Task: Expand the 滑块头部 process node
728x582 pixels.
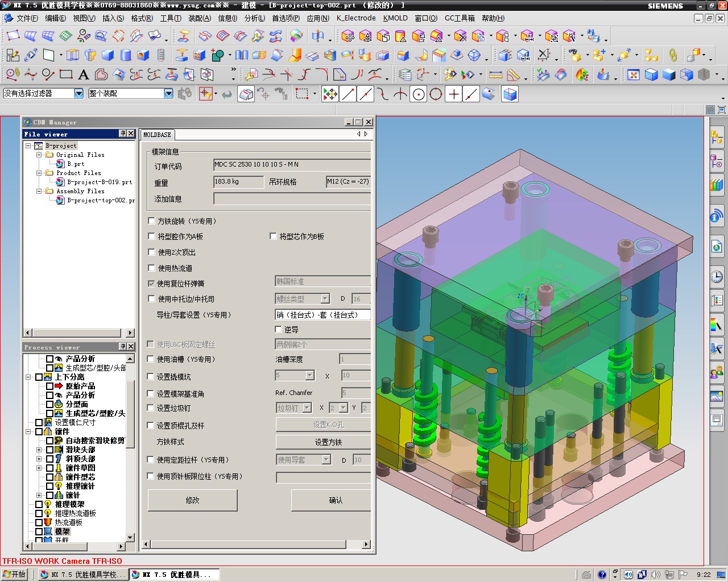Action: tap(39, 450)
